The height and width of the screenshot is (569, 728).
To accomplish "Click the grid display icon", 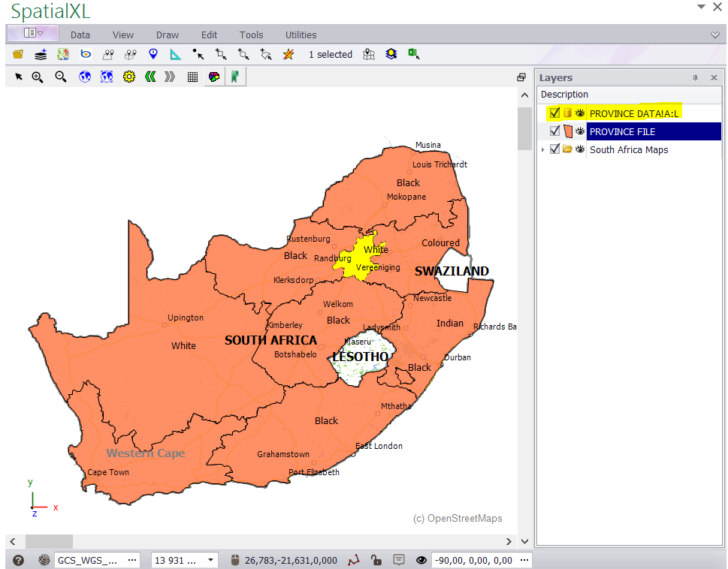I will coord(192,76).
